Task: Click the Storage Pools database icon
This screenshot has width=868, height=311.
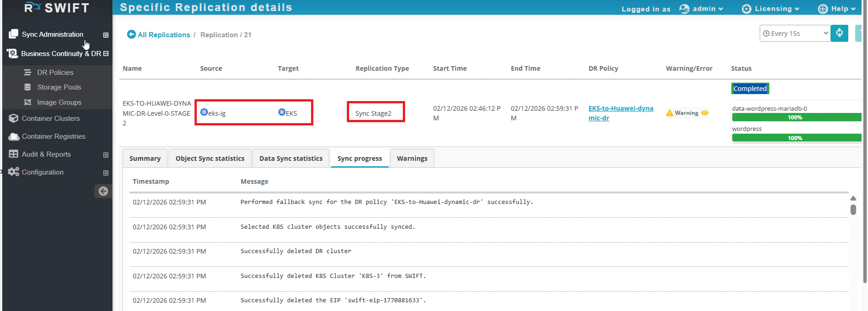Action: (28, 87)
